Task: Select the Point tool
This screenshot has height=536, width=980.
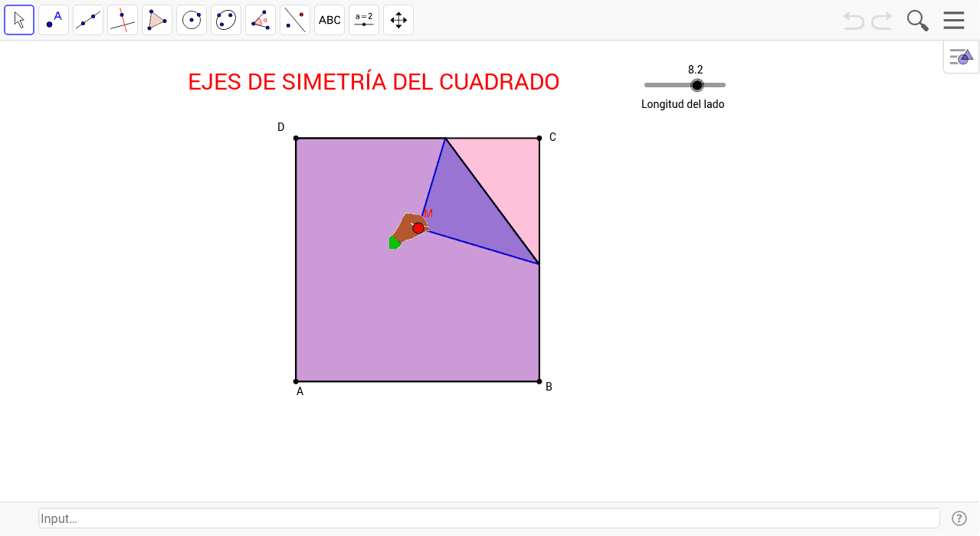Action: click(x=54, y=20)
